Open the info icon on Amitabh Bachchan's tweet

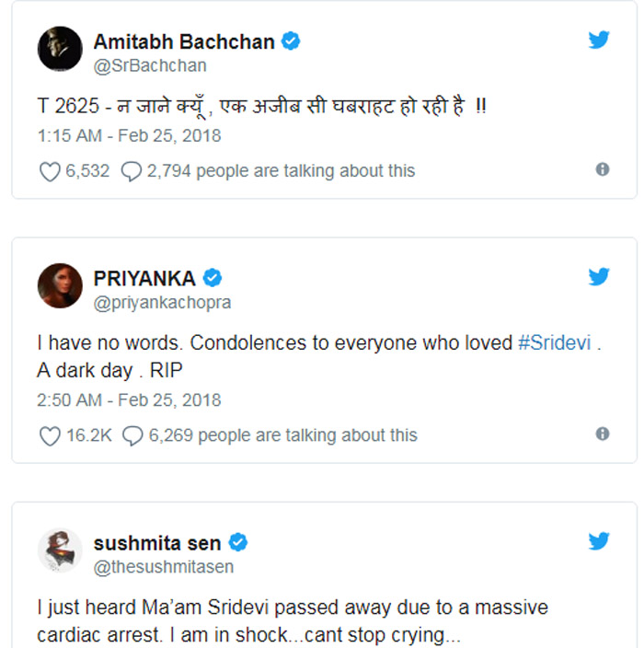(x=603, y=169)
